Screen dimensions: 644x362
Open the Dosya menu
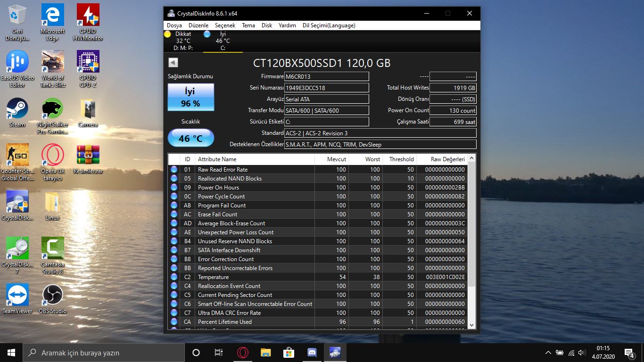[174, 25]
